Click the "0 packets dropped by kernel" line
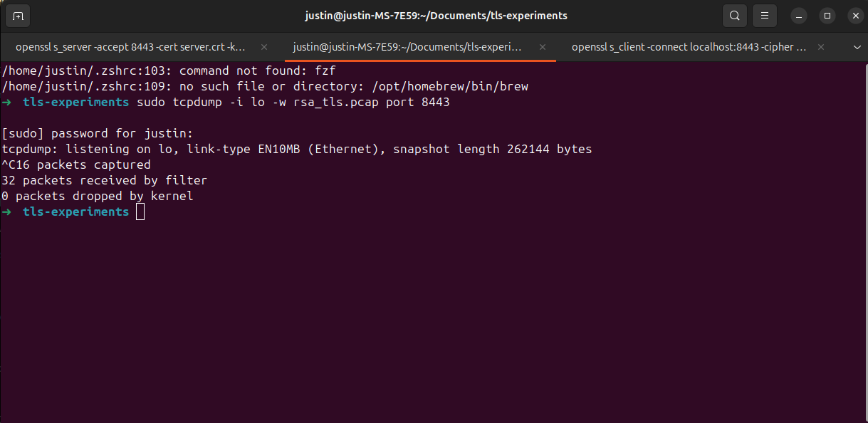The image size is (868, 423). point(98,196)
